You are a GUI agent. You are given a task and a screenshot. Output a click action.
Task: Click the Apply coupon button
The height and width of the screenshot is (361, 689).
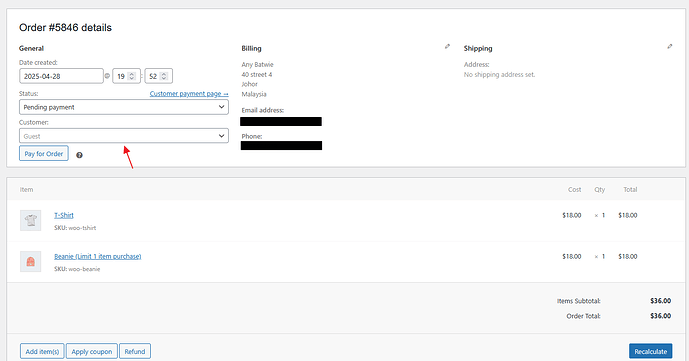click(x=92, y=351)
